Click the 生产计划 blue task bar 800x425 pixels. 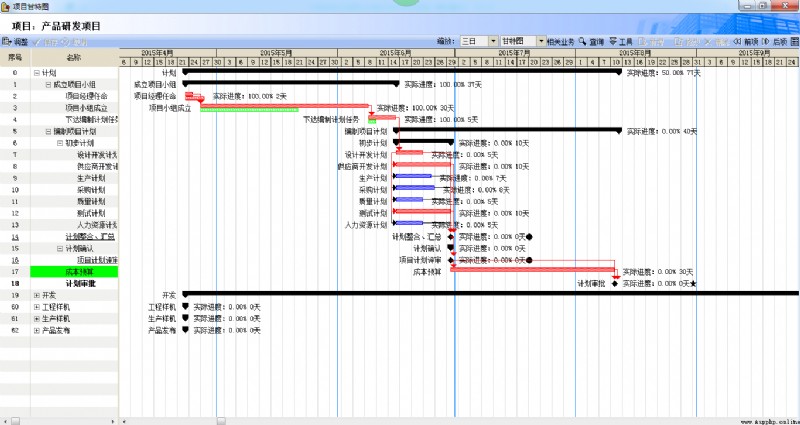coord(413,176)
